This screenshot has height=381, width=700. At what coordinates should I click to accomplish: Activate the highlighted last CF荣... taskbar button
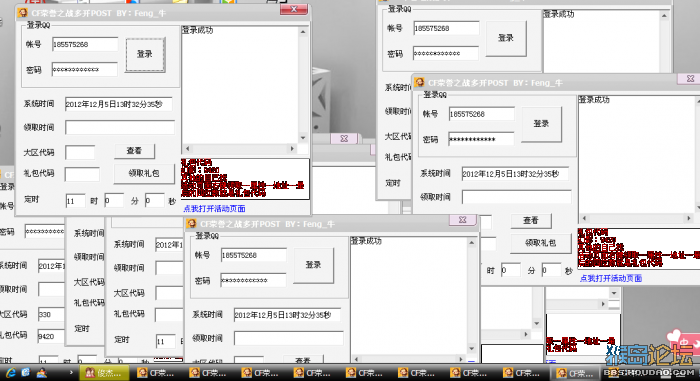tap(575, 373)
